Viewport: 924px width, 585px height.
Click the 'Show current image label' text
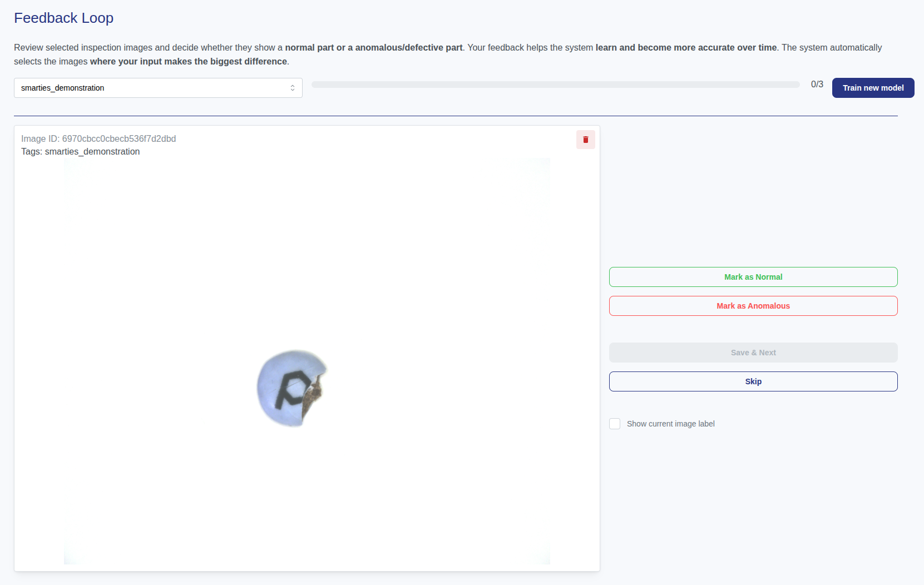pos(670,424)
